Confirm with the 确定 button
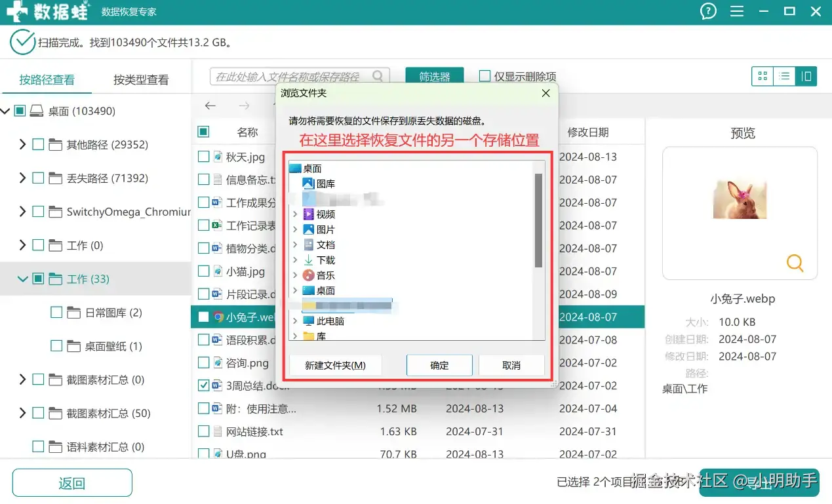The image size is (832, 504). pos(439,365)
